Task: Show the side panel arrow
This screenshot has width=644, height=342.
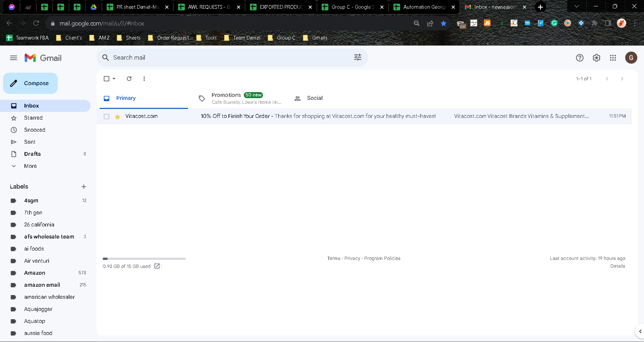Action: click(x=640, y=331)
